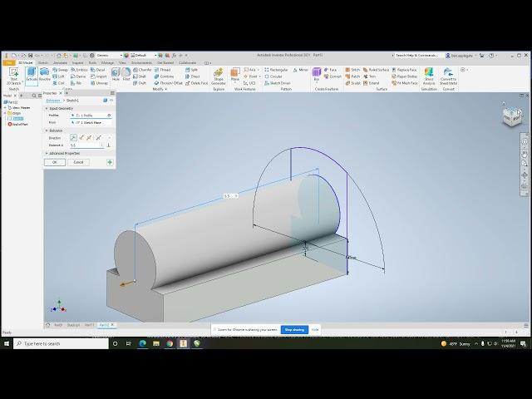The image size is (532, 399).
Task: Collapse the Input Geometry section
Action: coord(47,108)
